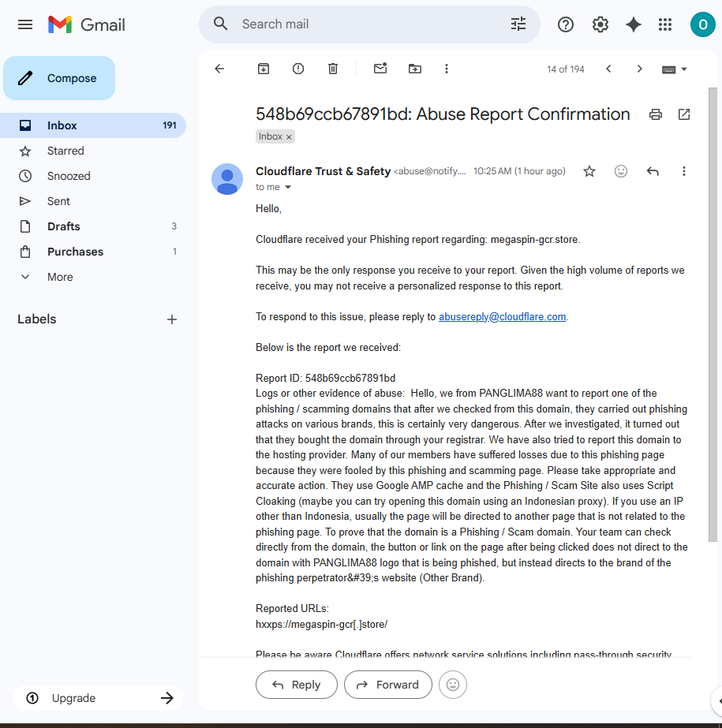
Task: Go back to inbox arrow
Action: click(x=219, y=69)
